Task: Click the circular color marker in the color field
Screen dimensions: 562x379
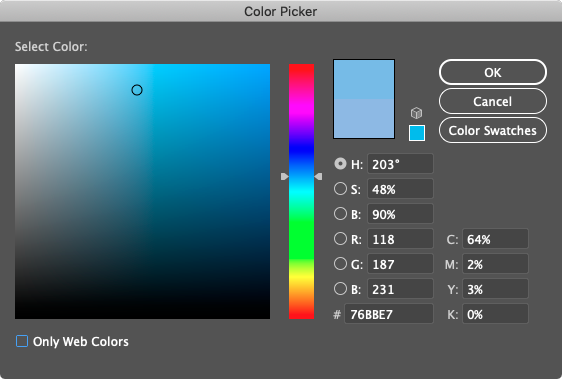Action: point(137,90)
